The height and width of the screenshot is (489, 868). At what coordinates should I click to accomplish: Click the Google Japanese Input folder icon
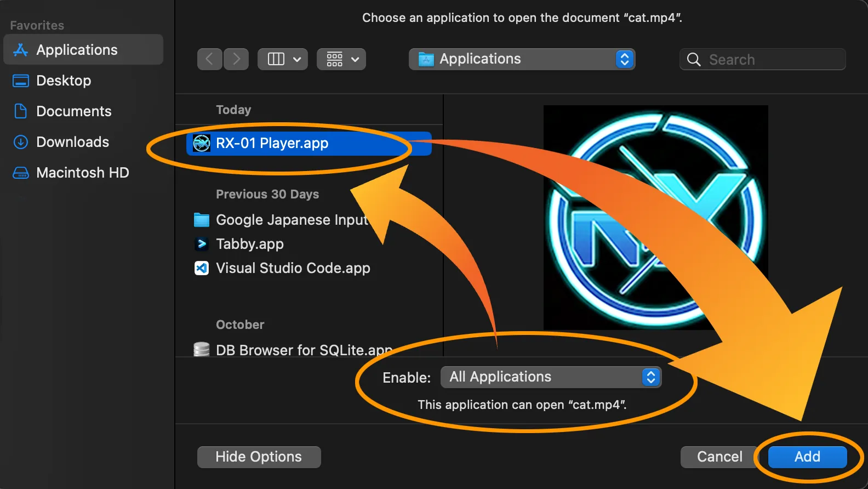tap(202, 220)
